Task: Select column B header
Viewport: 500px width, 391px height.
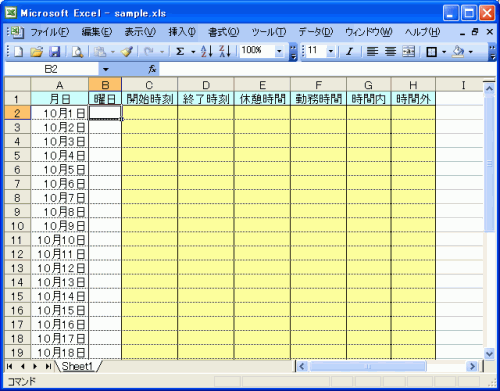Action: coord(105,85)
